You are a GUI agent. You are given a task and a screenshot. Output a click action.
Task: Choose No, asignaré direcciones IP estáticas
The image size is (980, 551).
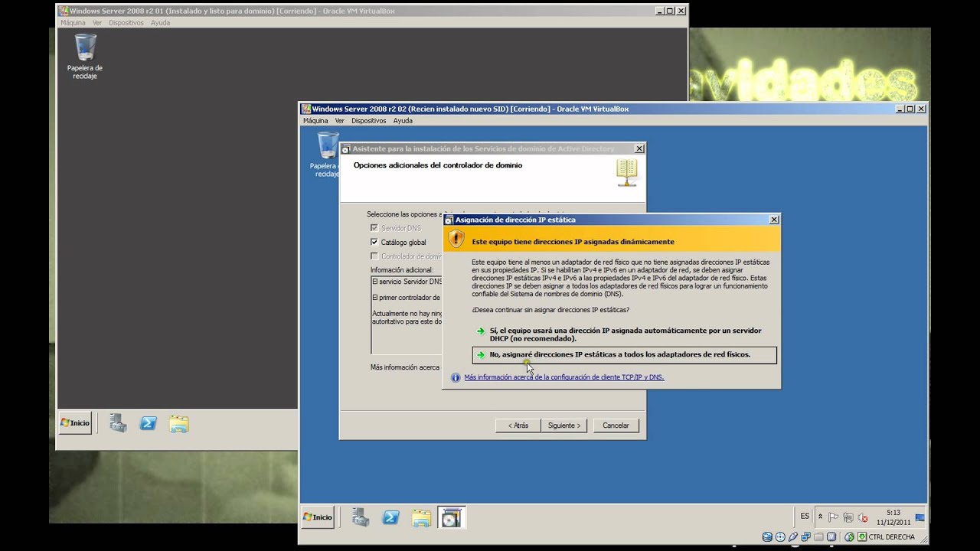coord(625,355)
